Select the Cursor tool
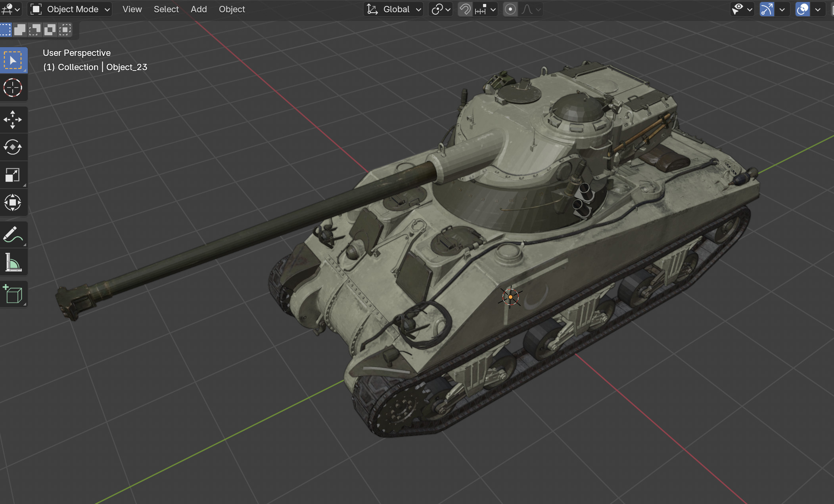Screen dimensions: 834x504 point(13,88)
